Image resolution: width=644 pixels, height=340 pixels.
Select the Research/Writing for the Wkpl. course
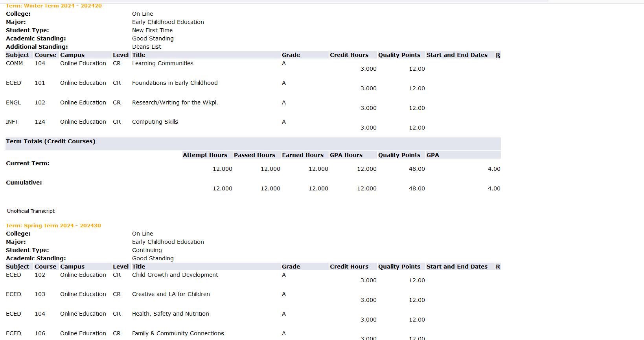coord(175,102)
